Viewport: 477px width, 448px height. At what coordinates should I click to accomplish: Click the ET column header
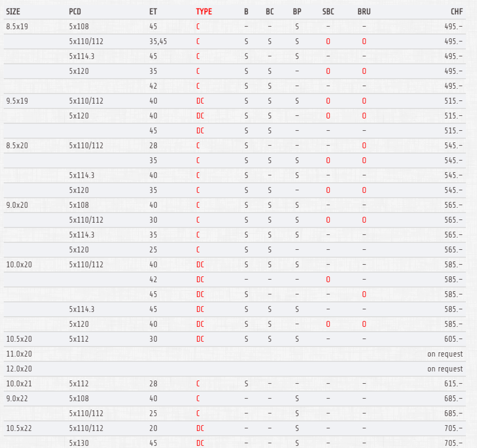[x=154, y=12]
